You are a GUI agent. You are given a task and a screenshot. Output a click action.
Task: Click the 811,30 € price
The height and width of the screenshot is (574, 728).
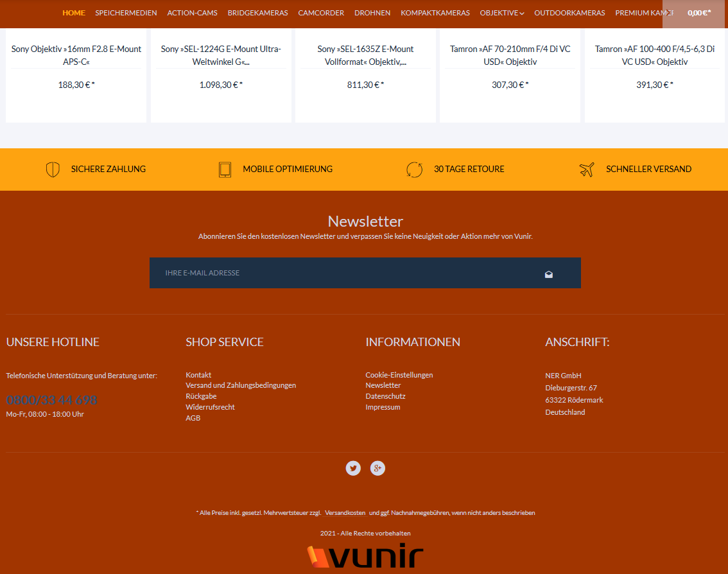[365, 85]
